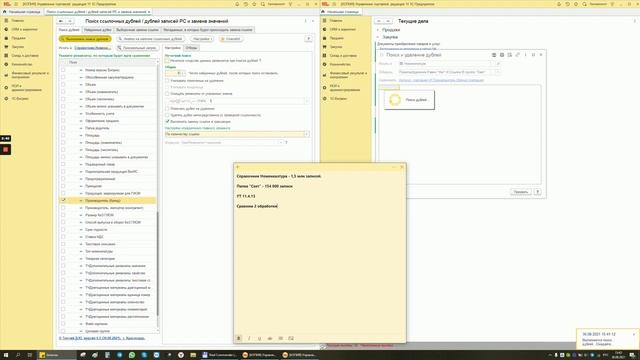
Task: Open search magnifier in right 1C title bar
Action: point(584,4)
